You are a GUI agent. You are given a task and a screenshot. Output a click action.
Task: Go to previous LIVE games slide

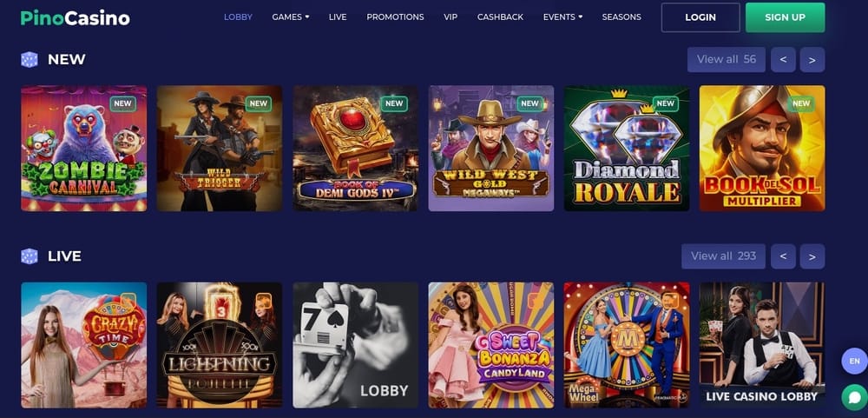coord(783,256)
